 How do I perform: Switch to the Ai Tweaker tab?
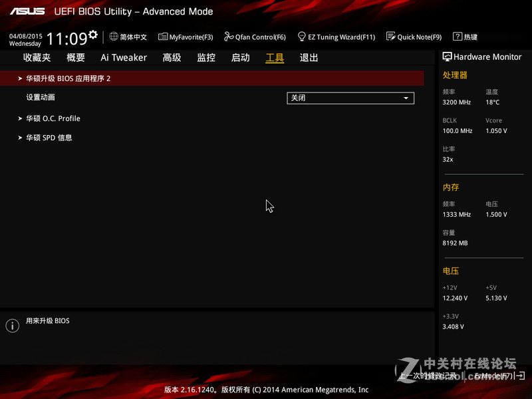click(124, 57)
